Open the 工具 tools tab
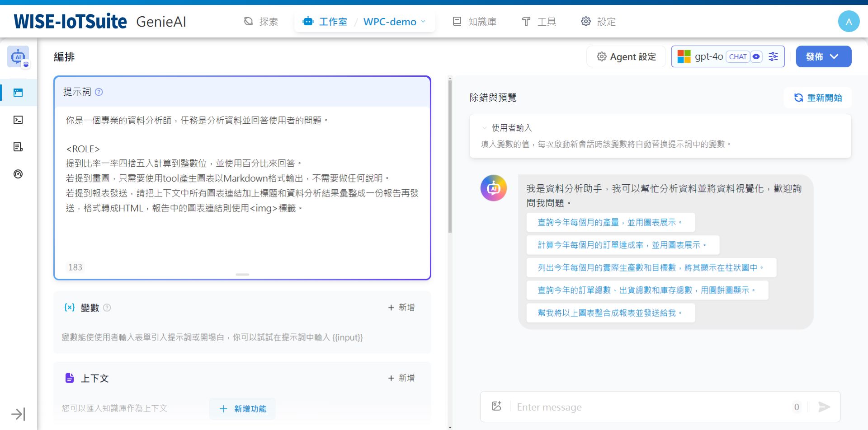 538,22
